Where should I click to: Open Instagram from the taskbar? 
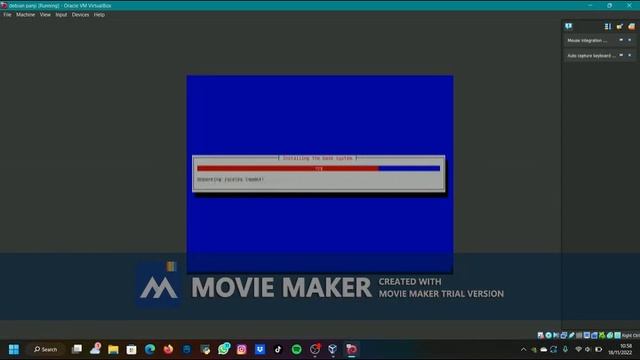[242, 349]
